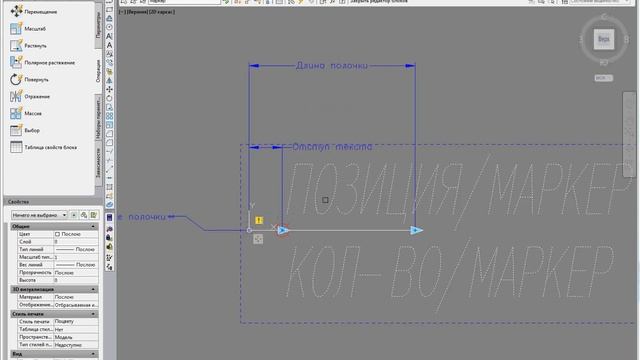Click the Пространство value Модель

[x=76, y=337]
